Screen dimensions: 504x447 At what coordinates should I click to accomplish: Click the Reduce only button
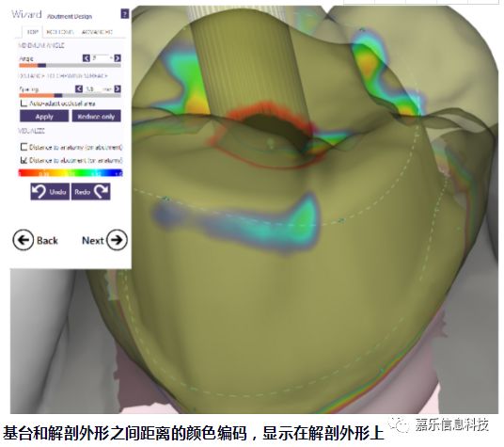pos(97,116)
